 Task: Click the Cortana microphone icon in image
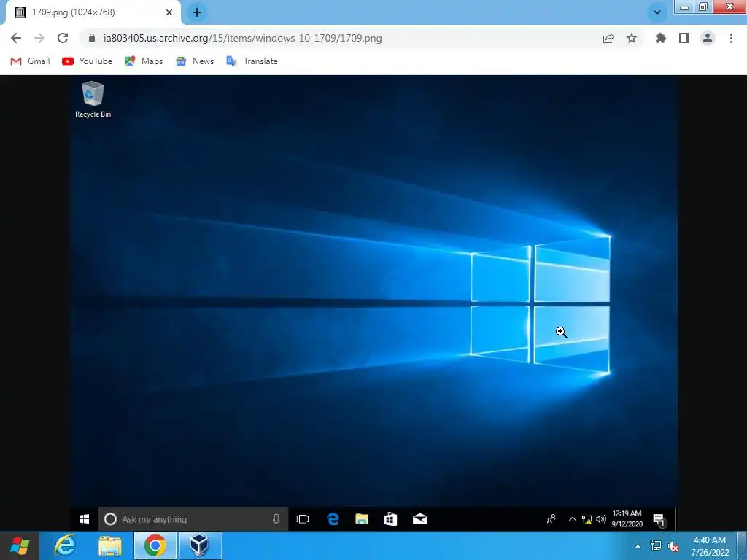(x=276, y=519)
